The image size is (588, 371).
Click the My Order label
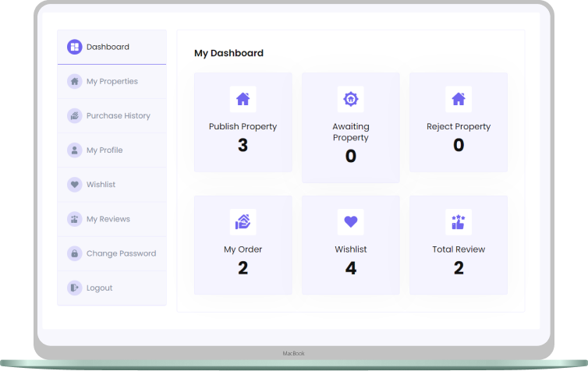point(243,249)
